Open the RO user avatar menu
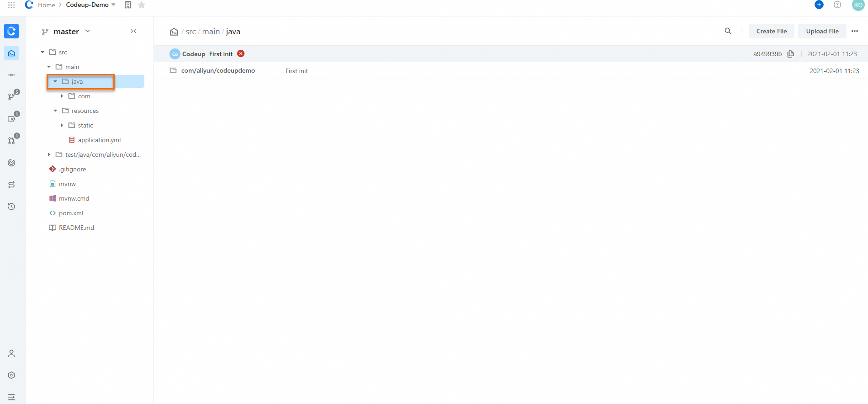Screen dimensions: 868x404 [x=858, y=5]
